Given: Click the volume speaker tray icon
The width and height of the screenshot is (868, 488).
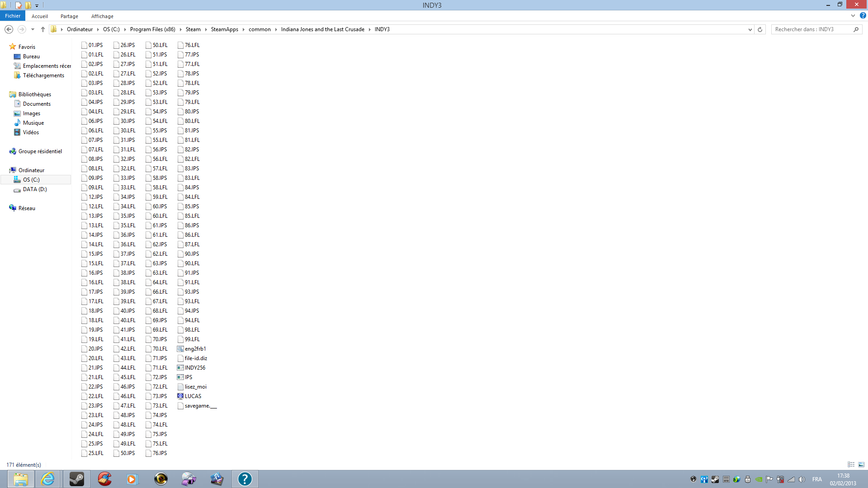Looking at the screenshot, I should coord(802,479).
